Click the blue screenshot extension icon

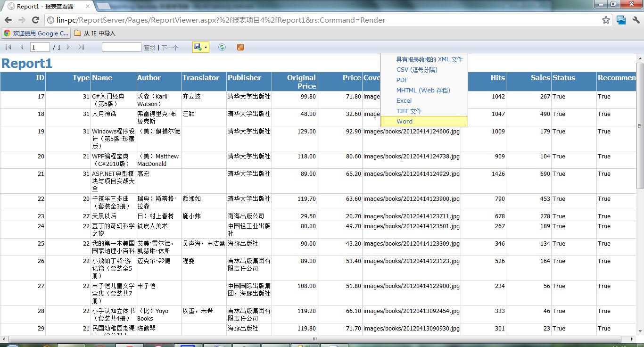pos(621,20)
